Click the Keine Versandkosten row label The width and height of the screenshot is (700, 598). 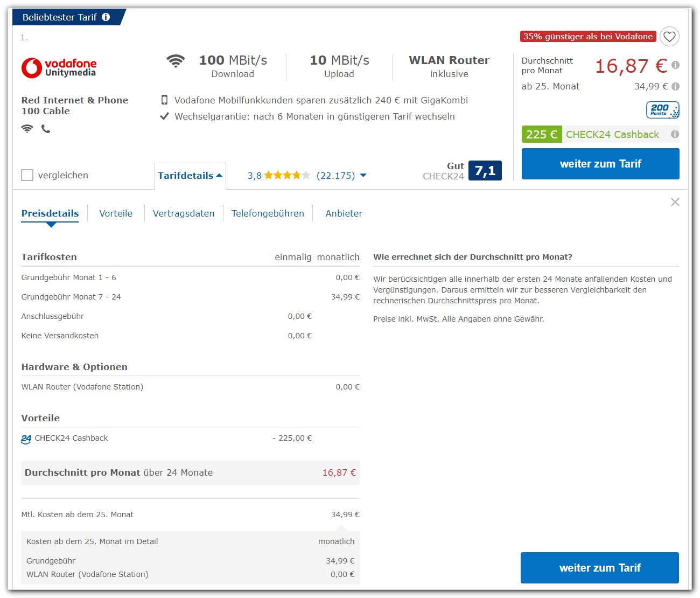pos(60,336)
